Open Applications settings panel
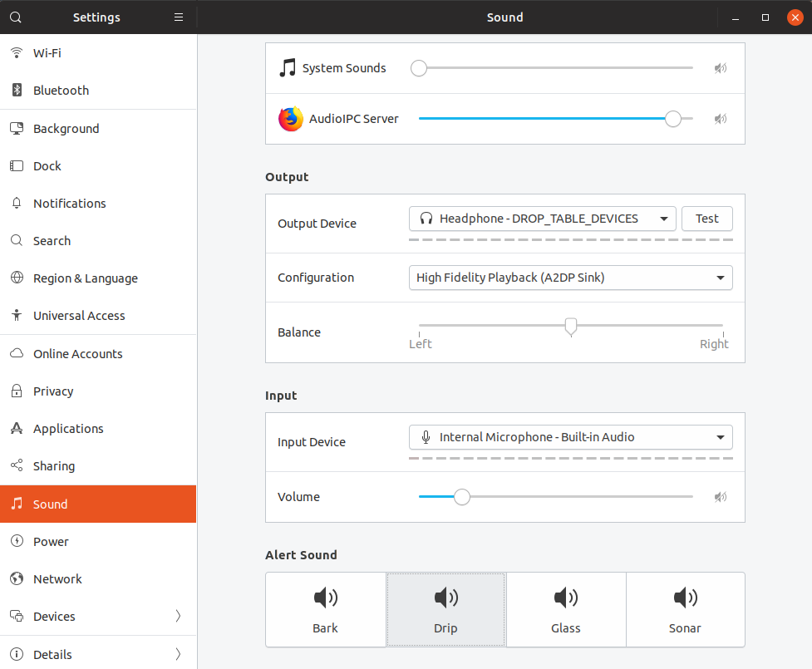The image size is (812, 669). (x=98, y=428)
